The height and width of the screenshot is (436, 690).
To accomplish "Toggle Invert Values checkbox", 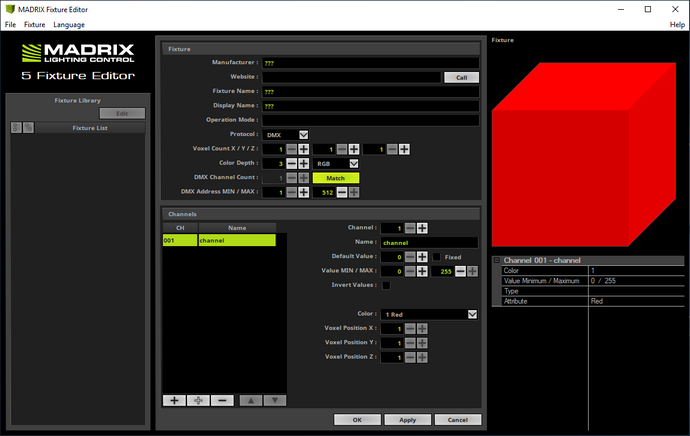I will [x=386, y=286].
